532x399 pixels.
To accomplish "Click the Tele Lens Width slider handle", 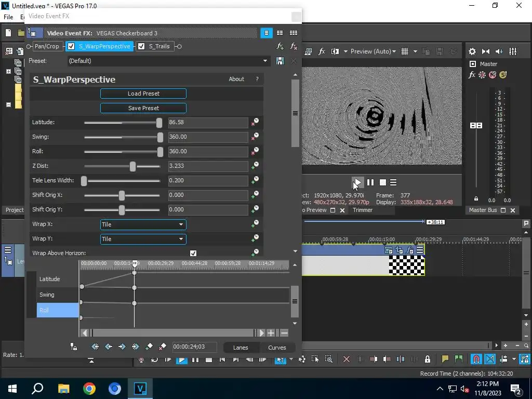I will pyautogui.click(x=84, y=181).
